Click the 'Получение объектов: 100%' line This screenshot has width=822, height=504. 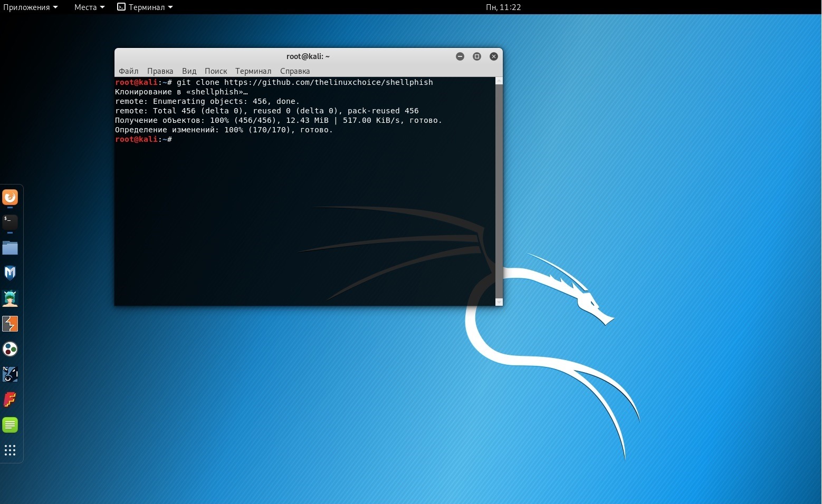click(279, 120)
